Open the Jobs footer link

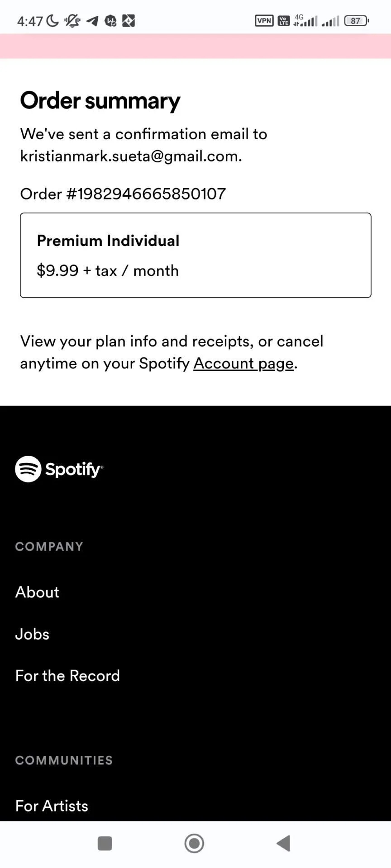click(x=32, y=634)
